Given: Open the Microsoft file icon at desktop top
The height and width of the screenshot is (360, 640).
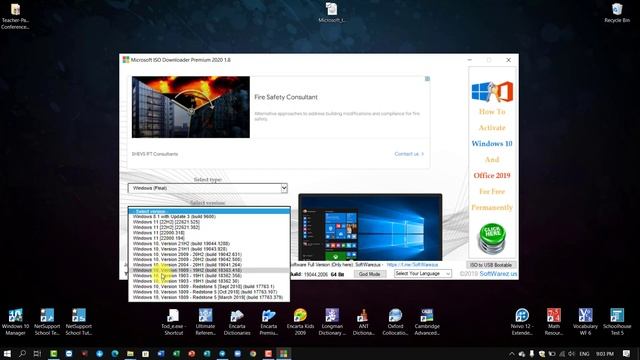Looking at the screenshot, I should pyautogui.click(x=331, y=13).
